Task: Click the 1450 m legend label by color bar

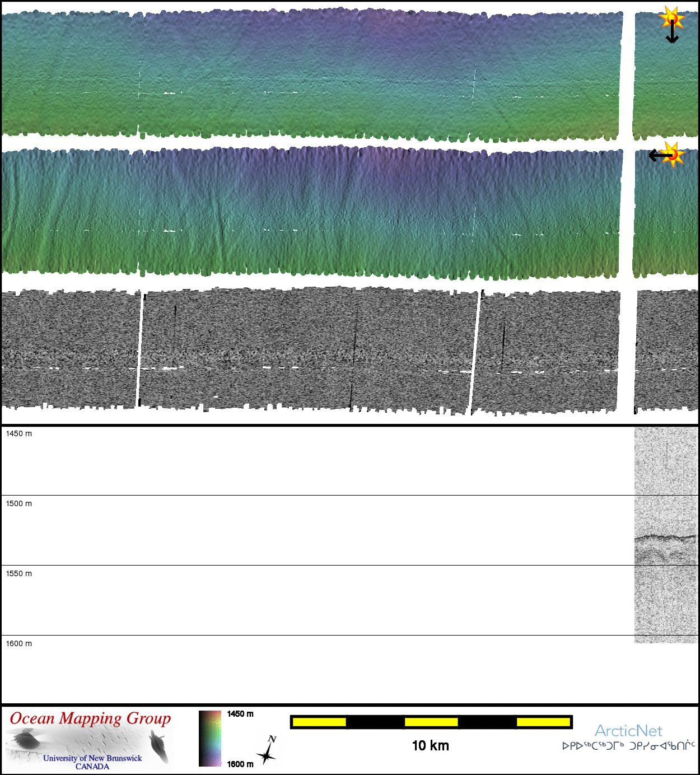Action: pyautogui.click(x=240, y=714)
